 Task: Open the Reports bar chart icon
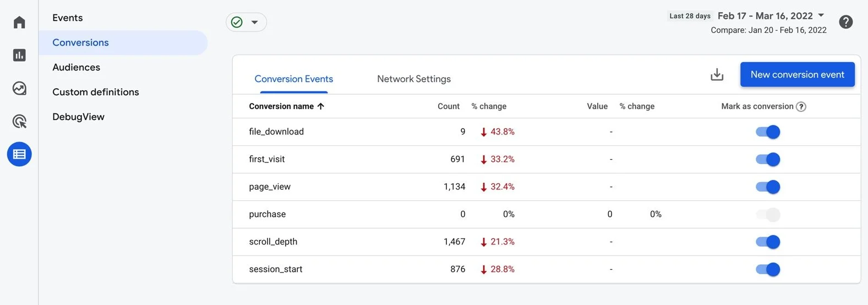tap(19, 55)
